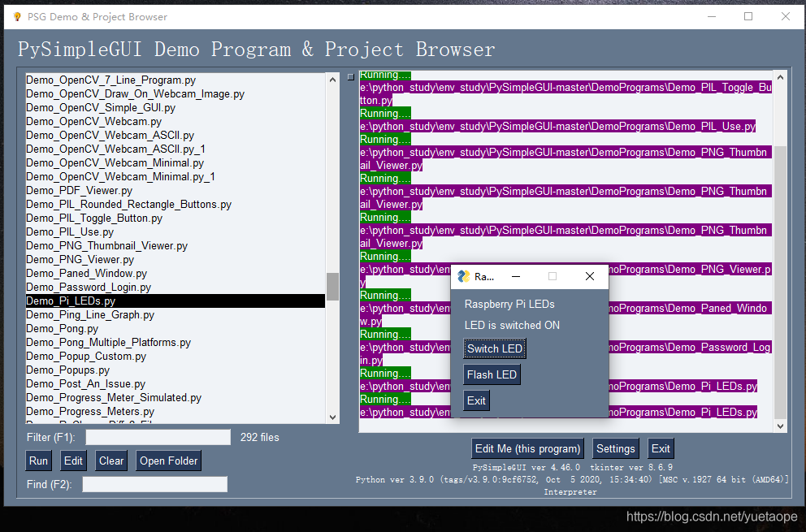The width and height of the screenshot is (806, 532).
Task: Click output pane scrollbar down arrow
Action: click(x=780, y=426)
